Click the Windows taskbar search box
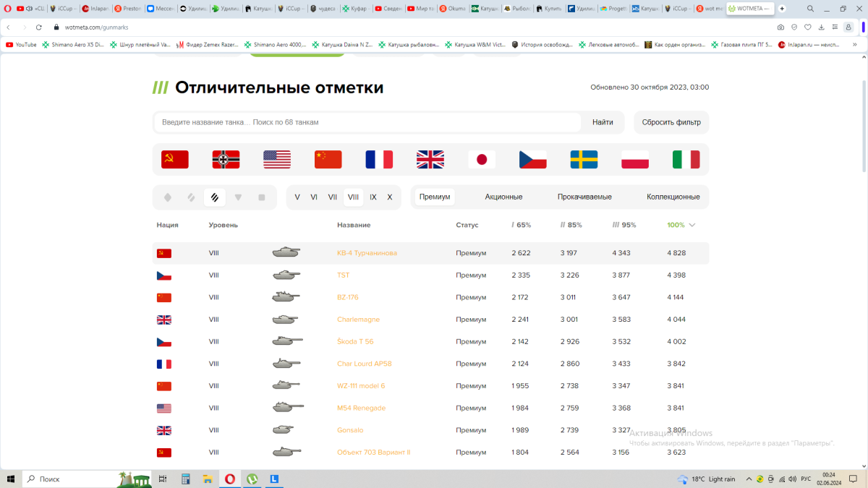The width and height of the screenshot is (868, 488). point(87,479)
